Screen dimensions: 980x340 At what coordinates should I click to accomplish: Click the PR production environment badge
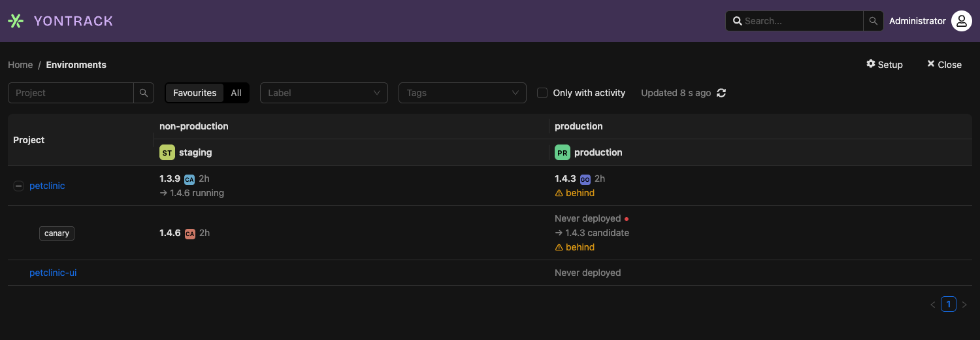(563, 152)
